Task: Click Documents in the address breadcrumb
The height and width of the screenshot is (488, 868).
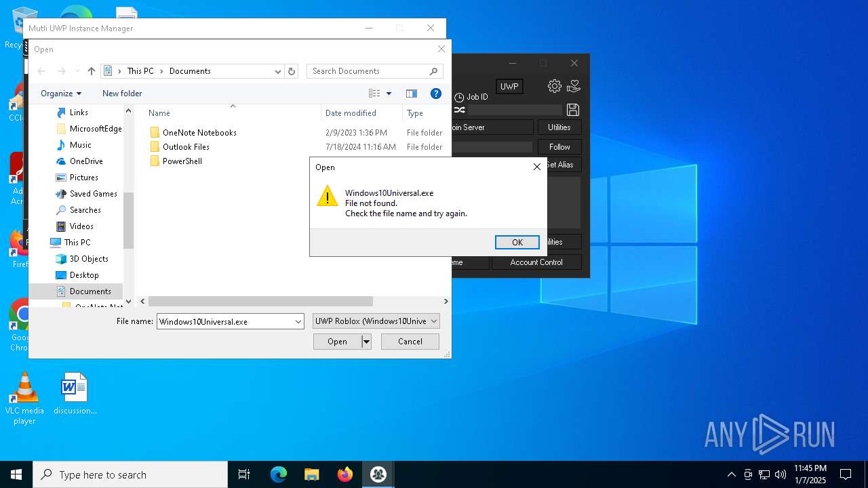Action: [190, 71]
